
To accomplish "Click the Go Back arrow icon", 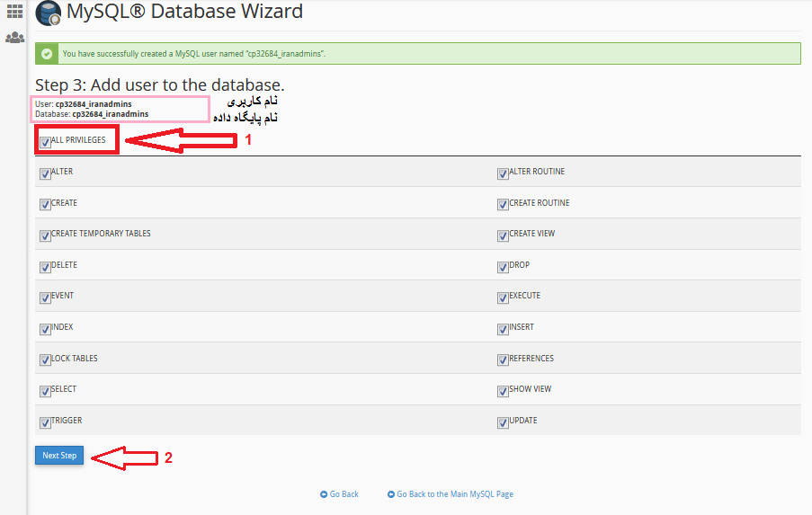I will [x=324, y=494].
